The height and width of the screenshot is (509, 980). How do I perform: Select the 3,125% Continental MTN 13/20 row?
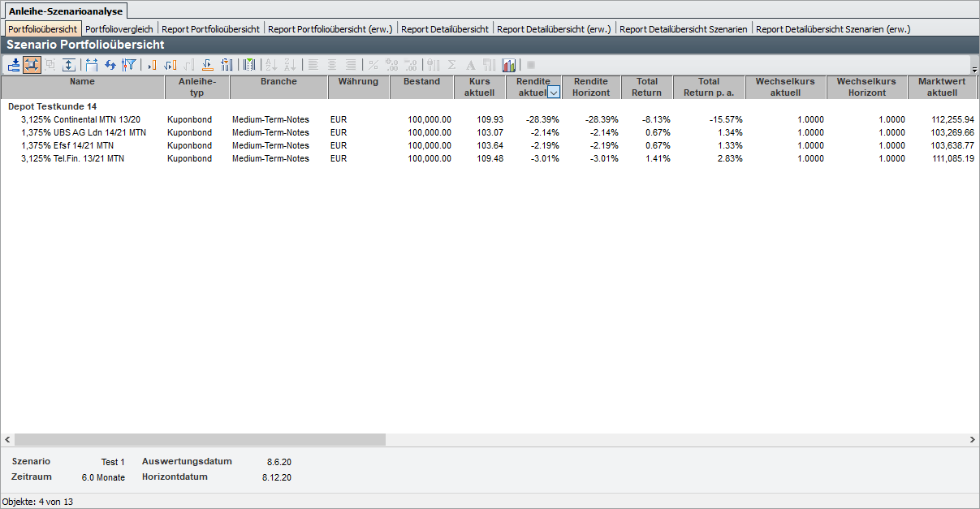[80, 119]
